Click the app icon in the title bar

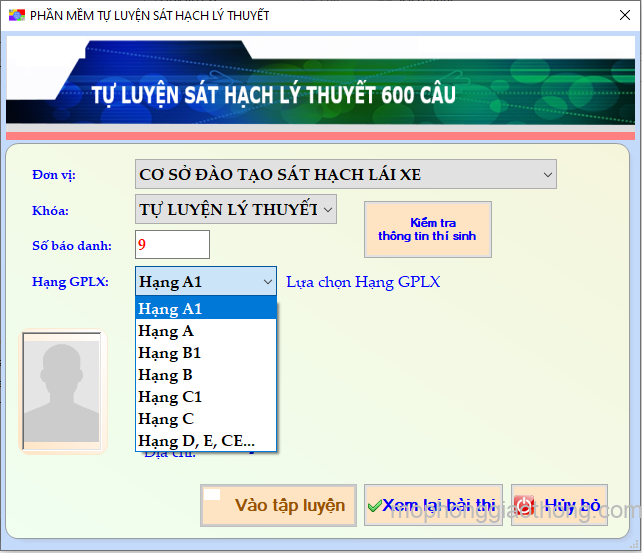pyautogui.click(x=15, y=16)
